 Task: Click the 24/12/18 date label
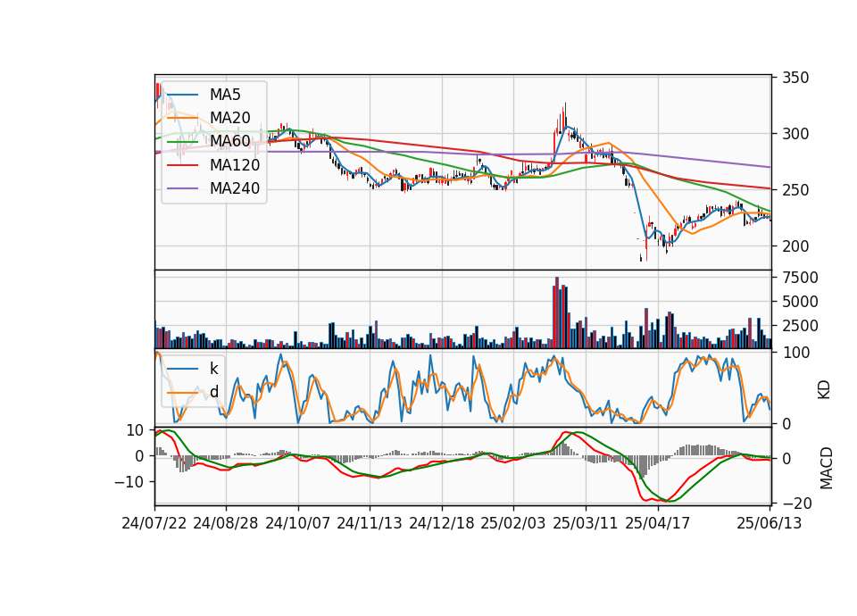tap(442, 523)
